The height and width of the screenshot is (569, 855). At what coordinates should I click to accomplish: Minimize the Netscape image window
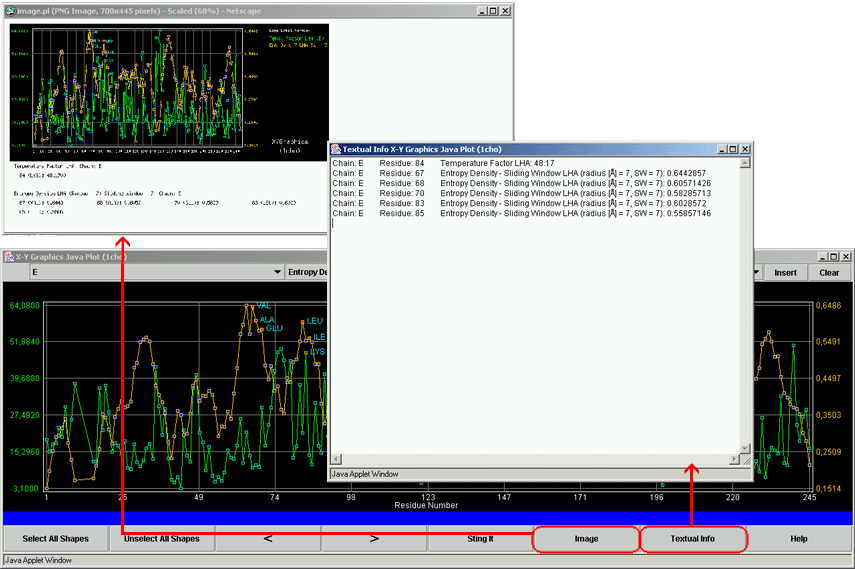[x=481, y=10]
